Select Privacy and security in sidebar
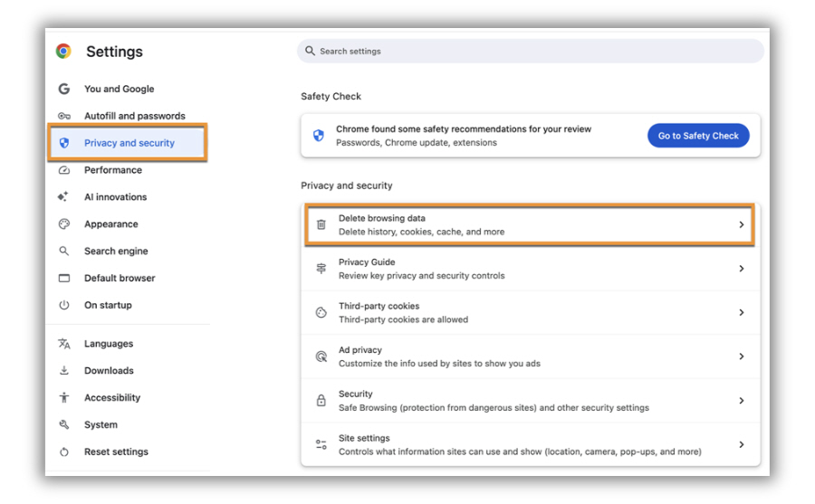The image size is (815, 504). tap(128, 143)
